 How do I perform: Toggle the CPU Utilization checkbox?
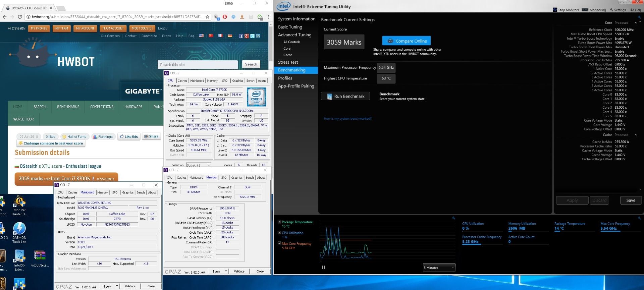[279, 232]
